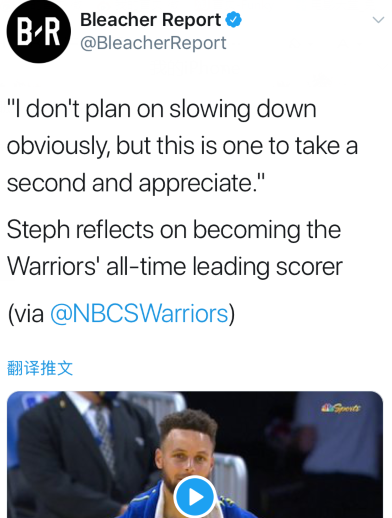Screen dimensions: 392x518
Task: Select the quoted "I don't plan on slowing down" text
Action: click(x=162, y=109)
